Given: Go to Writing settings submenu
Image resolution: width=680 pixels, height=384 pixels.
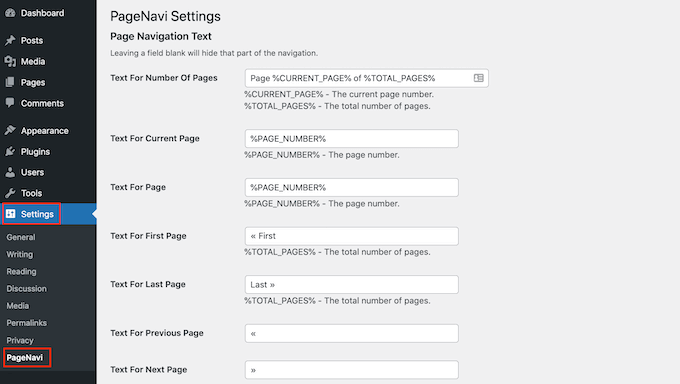Looking at the screenshot, I should pos(20,254).
